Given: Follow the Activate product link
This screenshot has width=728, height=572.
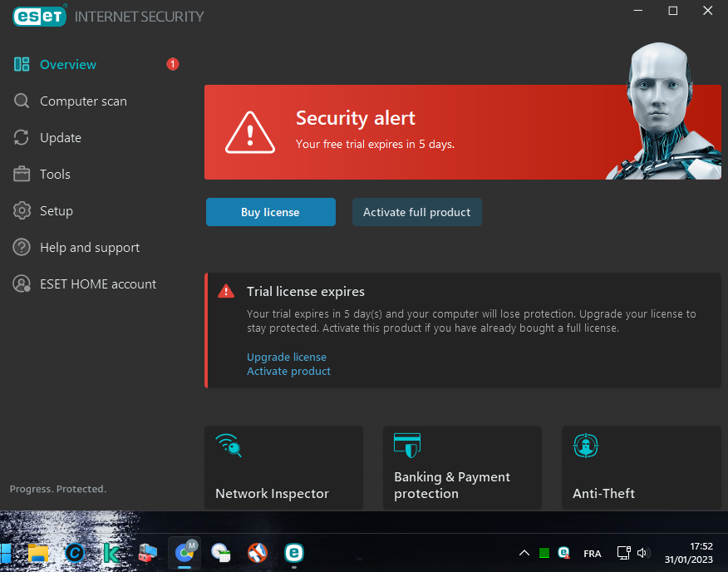Looking at the screenshot, I should point(288,372).
